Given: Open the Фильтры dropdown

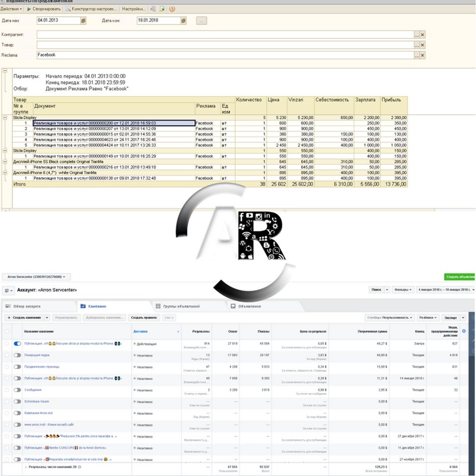Looking at the screenshot, I should click(x=403, y=290).
